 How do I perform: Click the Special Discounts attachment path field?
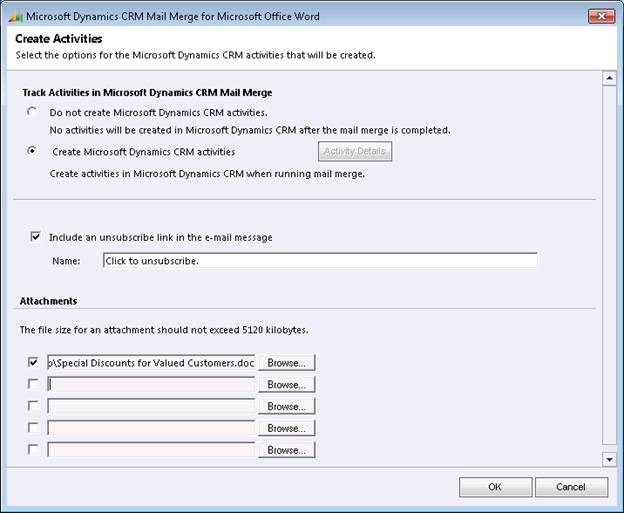tap(151, 363)
